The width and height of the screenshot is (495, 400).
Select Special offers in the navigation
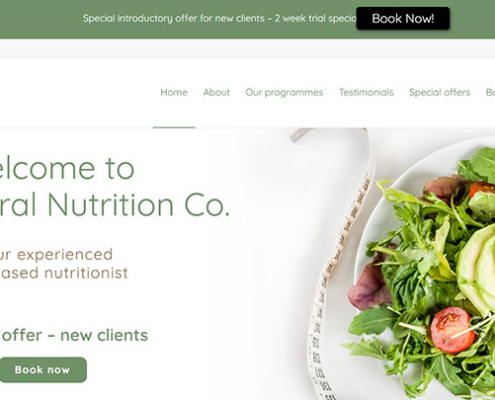(439, 92)
